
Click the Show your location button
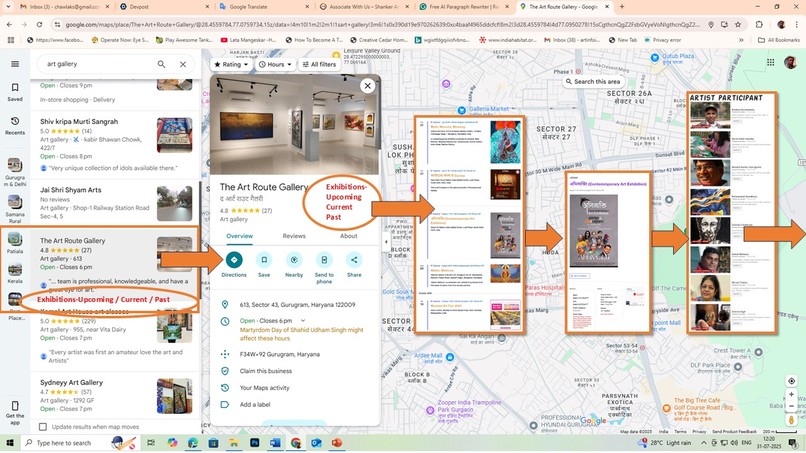point(792,381)
